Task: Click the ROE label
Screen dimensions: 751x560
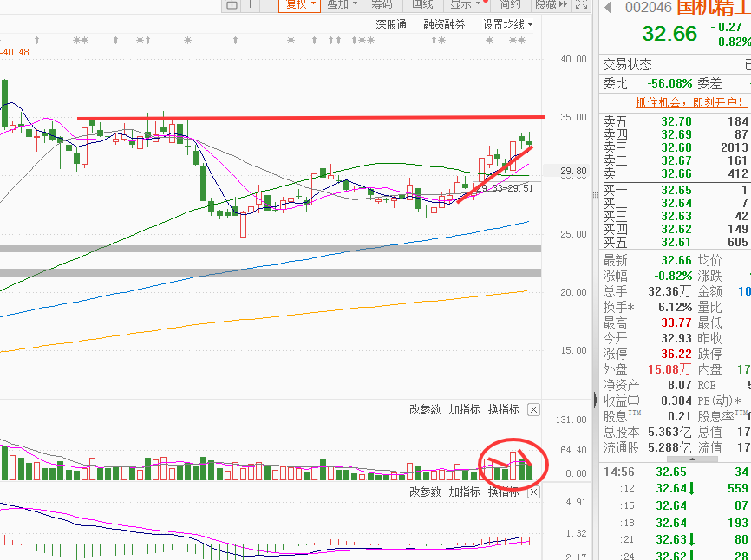Action: coord(707,385)
